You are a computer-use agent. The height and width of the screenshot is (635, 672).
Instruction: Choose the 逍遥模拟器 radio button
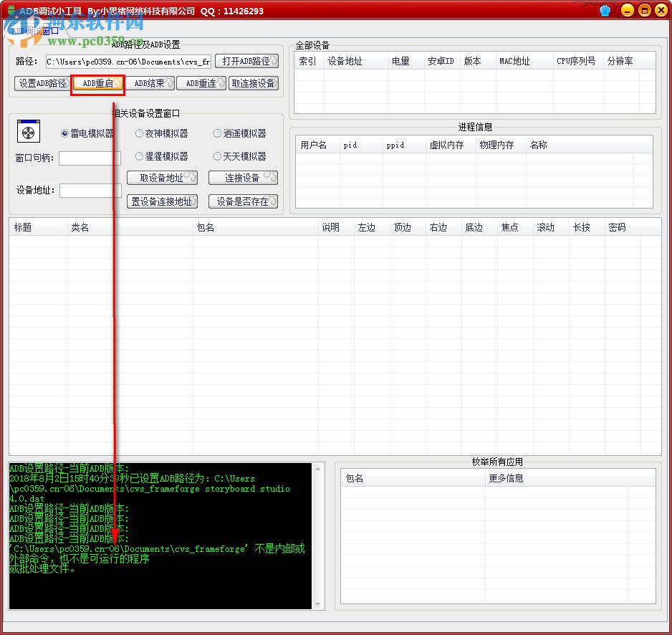(x=217, y=133)
